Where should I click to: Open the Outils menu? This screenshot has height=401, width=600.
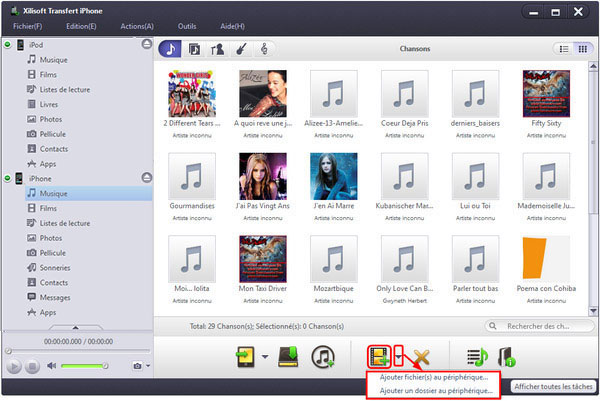(187, 26)
